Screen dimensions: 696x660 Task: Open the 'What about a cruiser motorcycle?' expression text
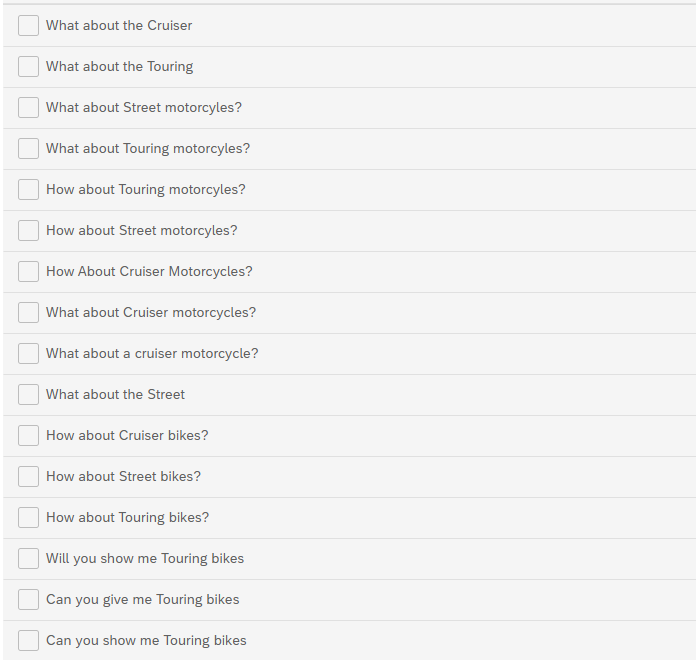click(152, 353)
